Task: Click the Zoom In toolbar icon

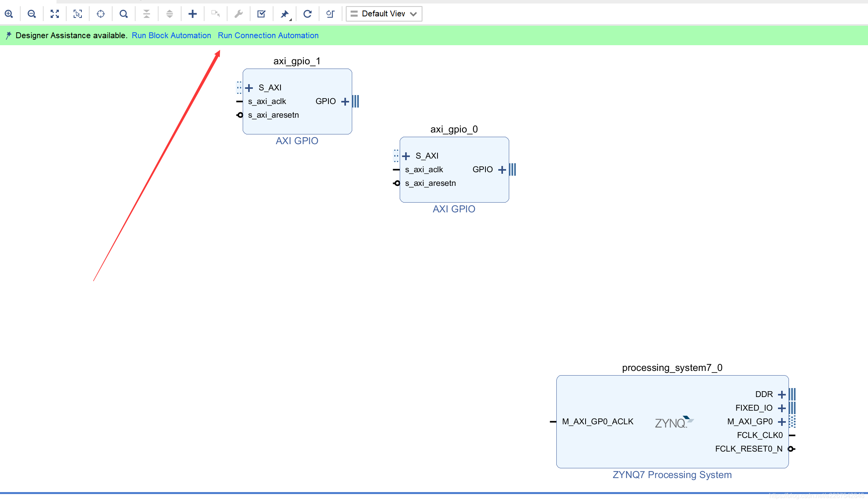Action: coord(9,14)
